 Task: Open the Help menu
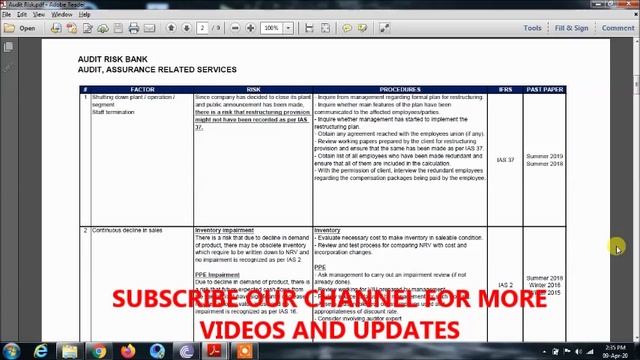(84, 14)
